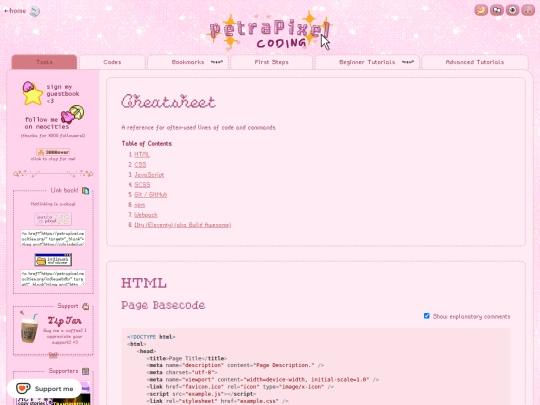Click the icon next to home link
This screenshot has height=405, width=540.
(35, 11)
